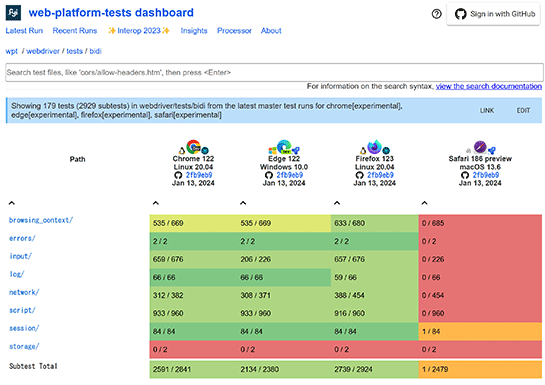
Task: Open the script/ directory
Action: pyautogui.click(x=22, y=310)
